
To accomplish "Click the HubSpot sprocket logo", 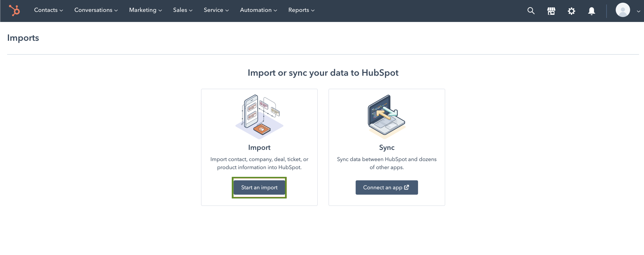I will [15, 11].
